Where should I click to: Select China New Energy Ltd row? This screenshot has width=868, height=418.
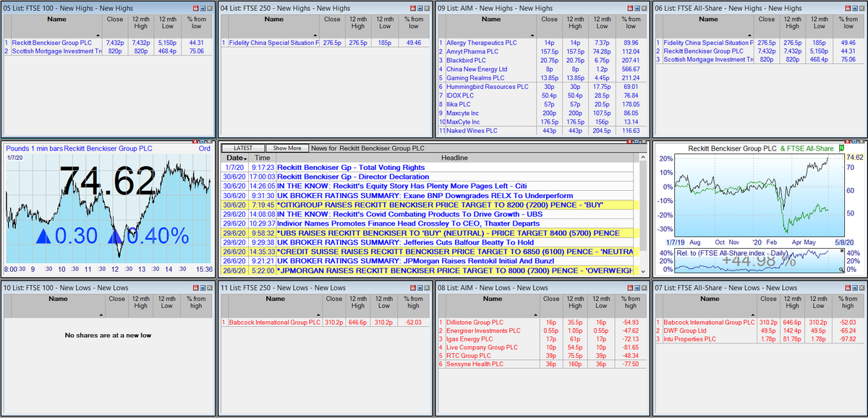[542, 69]
